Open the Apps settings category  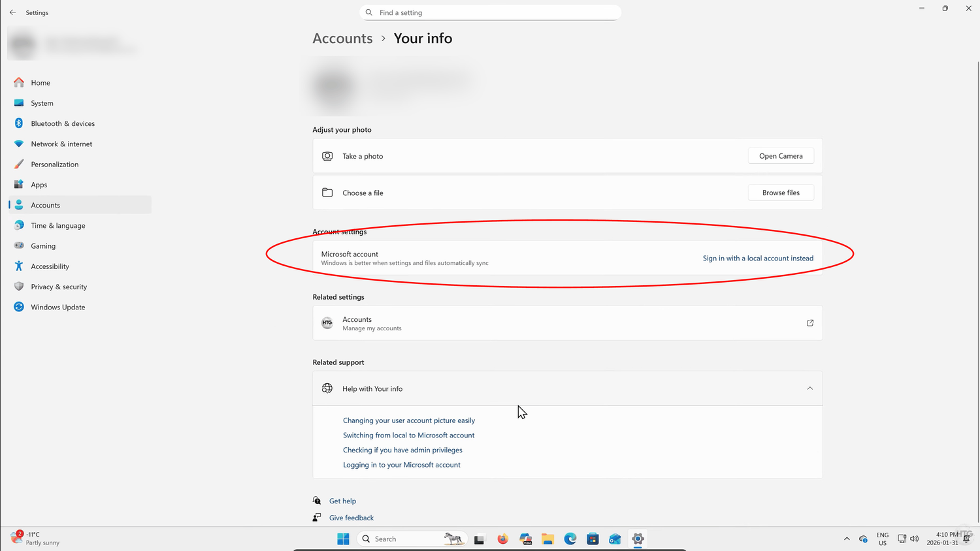(80, 185)
